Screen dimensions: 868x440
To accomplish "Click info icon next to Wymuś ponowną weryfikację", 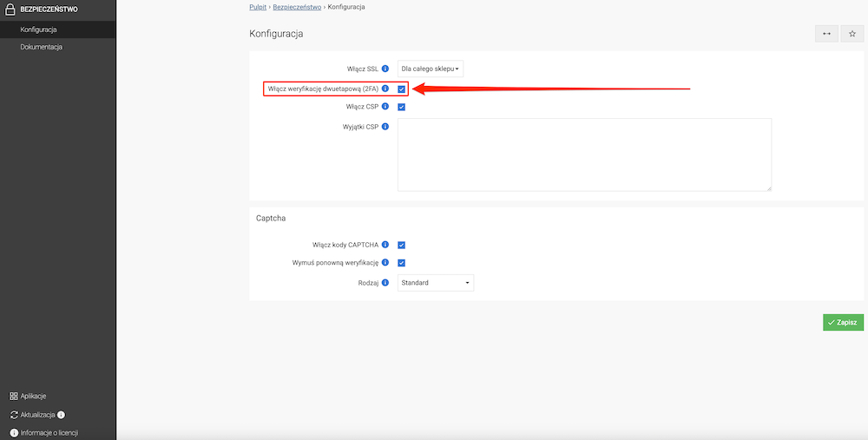I will pos(385,262).
